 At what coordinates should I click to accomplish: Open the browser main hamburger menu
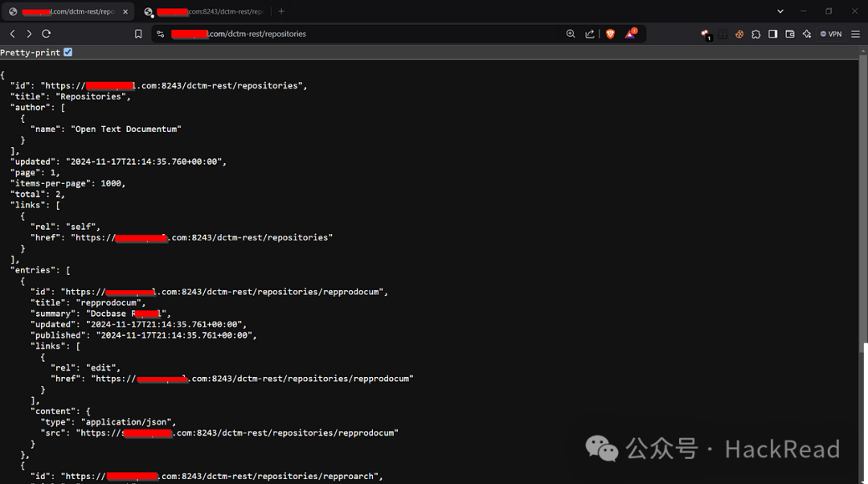coord(855,34)
